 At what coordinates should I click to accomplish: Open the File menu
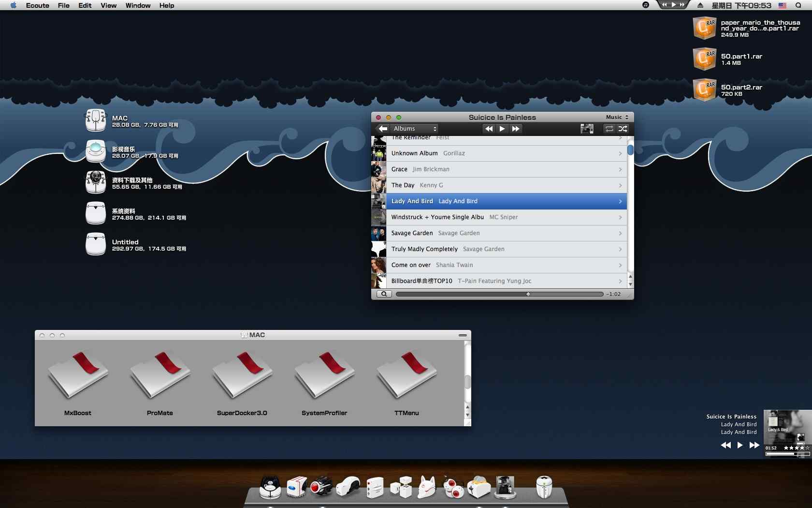[64, 5]
